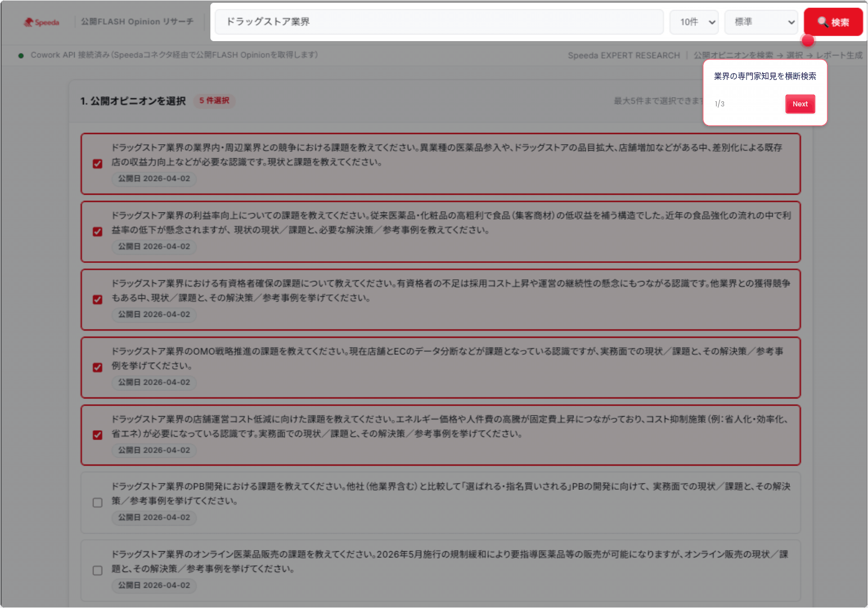Screen dimensions: 868x608
Task: Uncheck the 有資格者確保 opinion checkbox
Action: 97,299
